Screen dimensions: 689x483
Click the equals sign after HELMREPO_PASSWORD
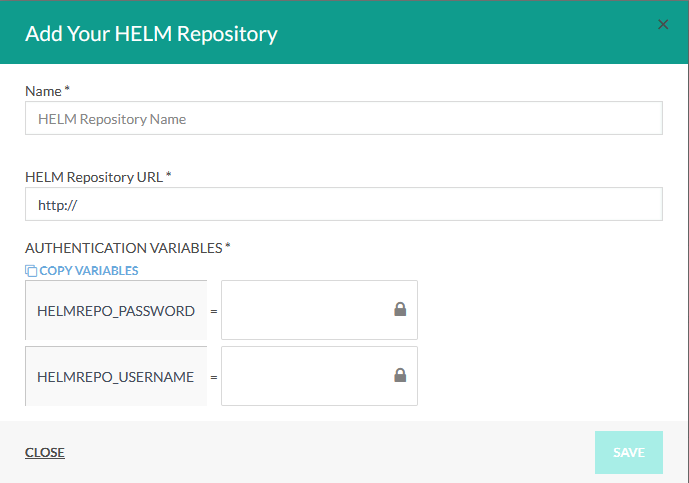point(213,311)
